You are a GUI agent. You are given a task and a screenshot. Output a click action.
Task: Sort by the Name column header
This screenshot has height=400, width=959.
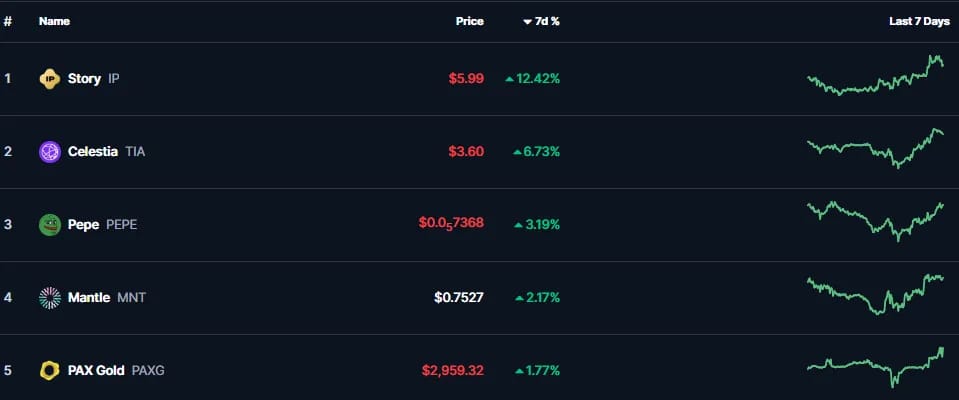[x=54, y=21]
